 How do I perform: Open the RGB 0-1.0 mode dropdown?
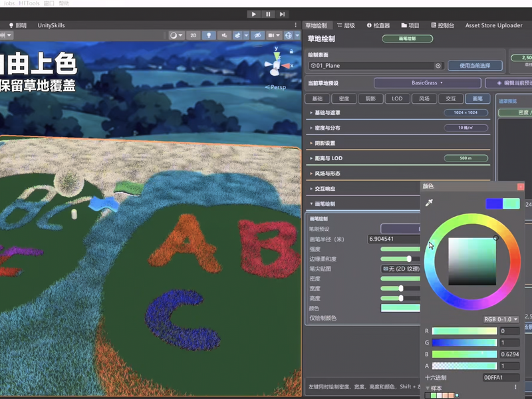point(501,319)
